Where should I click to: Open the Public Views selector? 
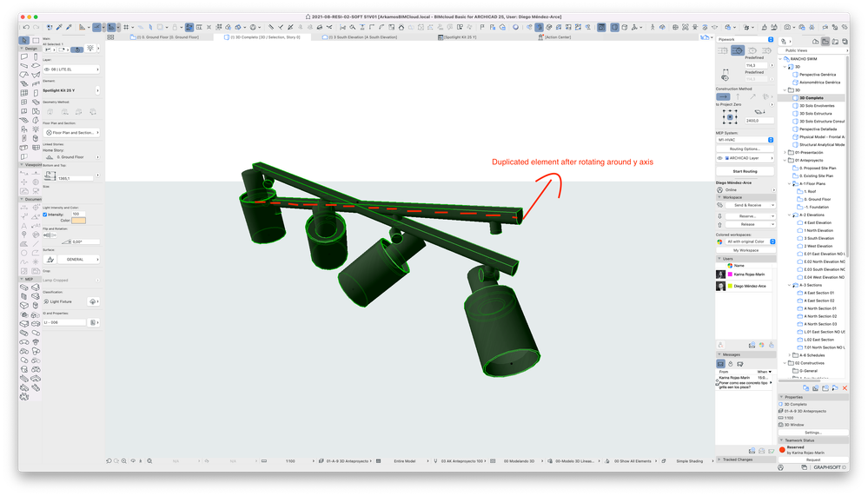pos(812,50)
